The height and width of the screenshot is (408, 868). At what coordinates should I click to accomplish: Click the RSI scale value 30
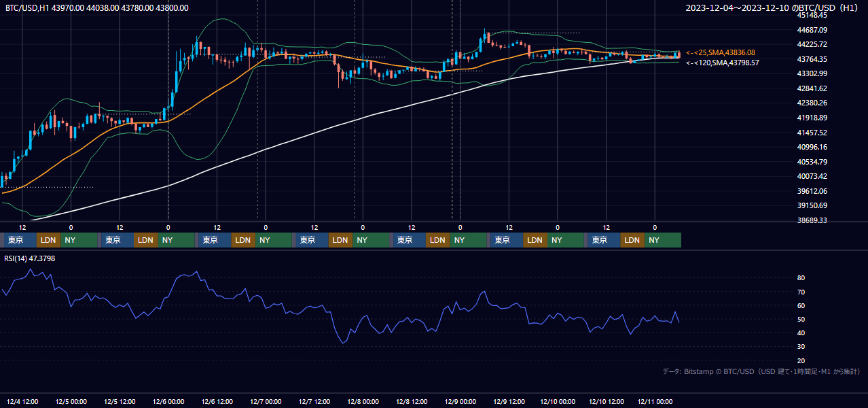[801, 347]
